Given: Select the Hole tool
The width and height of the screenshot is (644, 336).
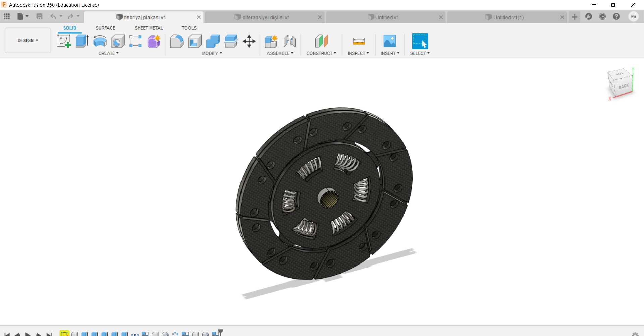Looking at the screenshot, I should [118, 41].
